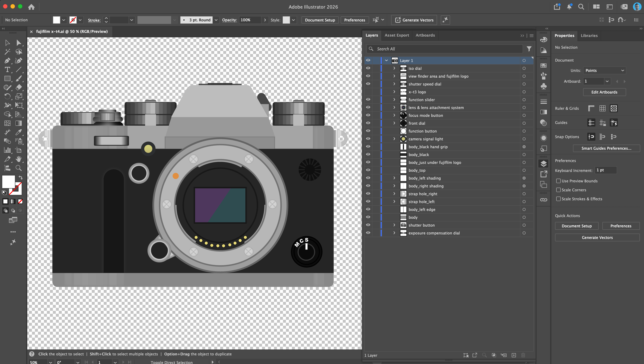Select the Type tool
This screenshot has width=644, height=364.
pos(7,69)
